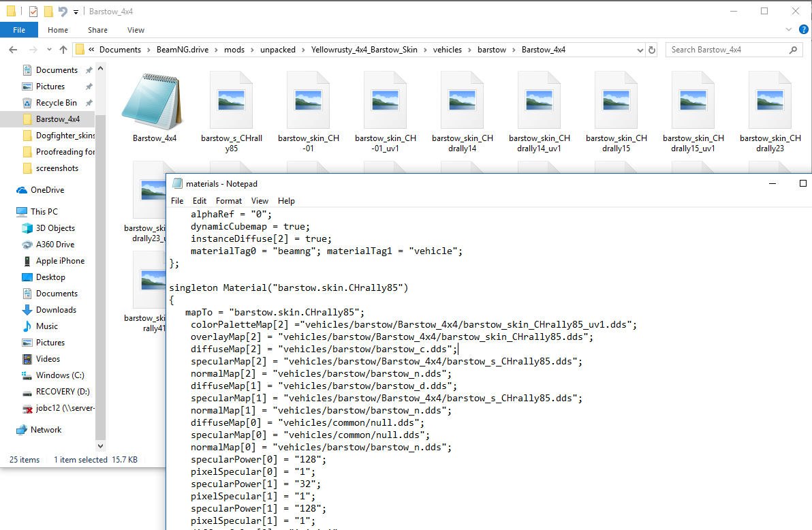Select This PC in navigation pane
Screen dimensions: 812x530
(44, 212)
